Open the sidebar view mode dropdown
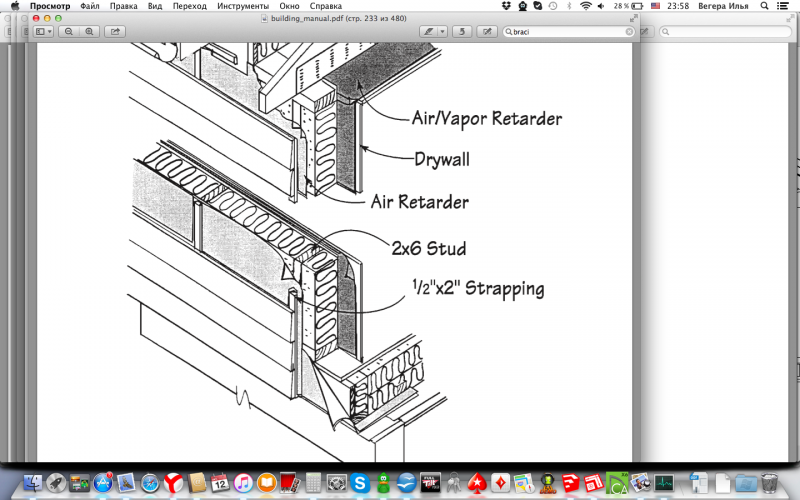 point(44,32)
